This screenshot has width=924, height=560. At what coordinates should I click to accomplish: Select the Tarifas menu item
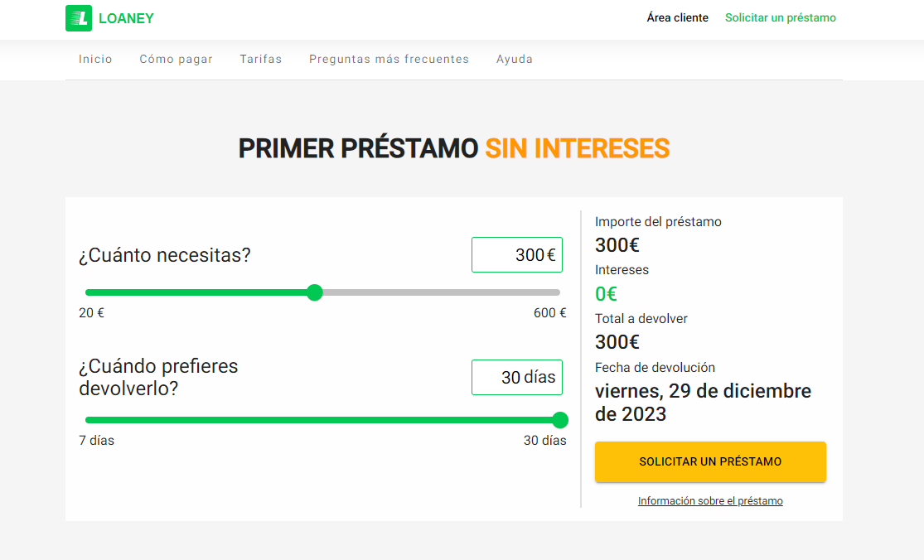[x=260, y=59]
